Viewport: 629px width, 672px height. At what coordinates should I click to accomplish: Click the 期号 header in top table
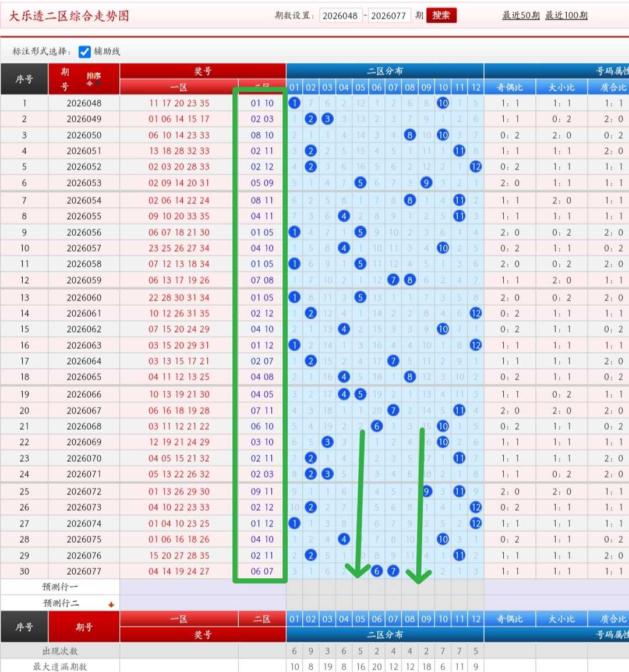65,79
